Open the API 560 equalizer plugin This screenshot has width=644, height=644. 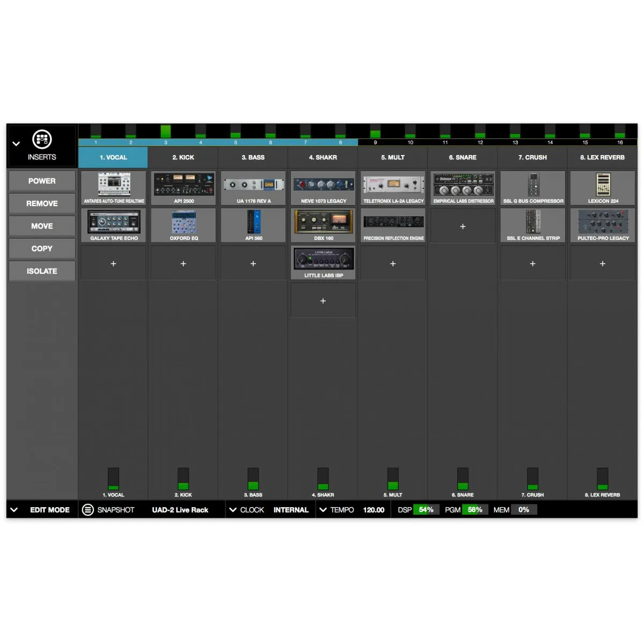[x=253, y=225]
